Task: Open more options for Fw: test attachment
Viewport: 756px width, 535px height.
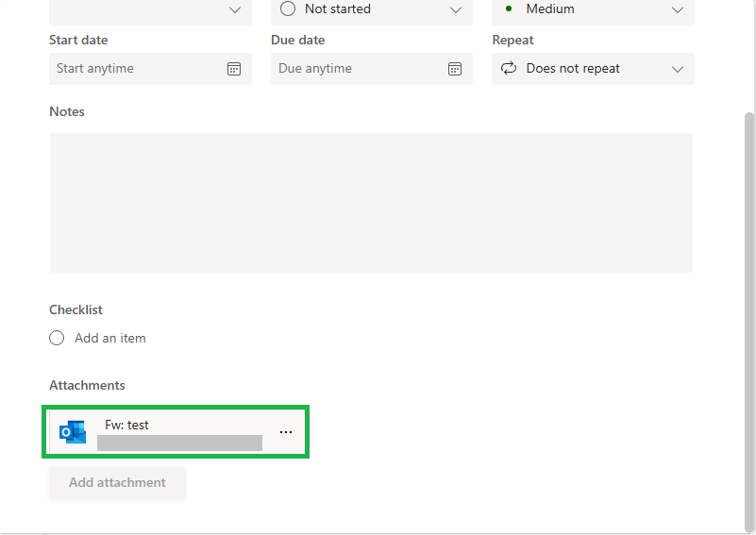Action: click(286, 432)
